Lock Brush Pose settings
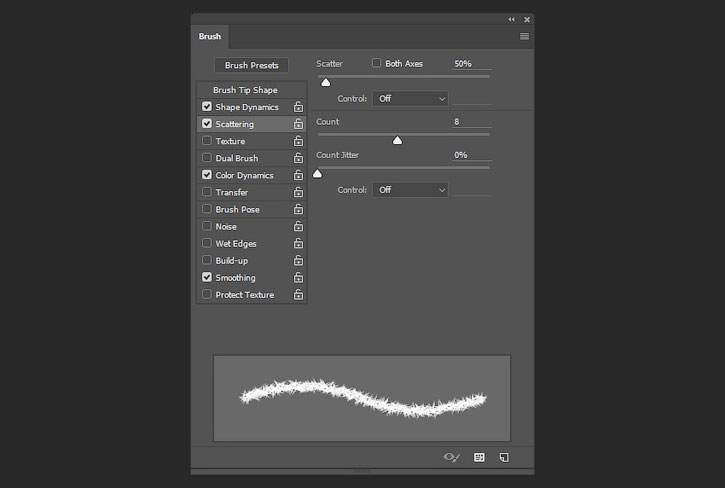 pyautogui.click(x=298, y=210)
